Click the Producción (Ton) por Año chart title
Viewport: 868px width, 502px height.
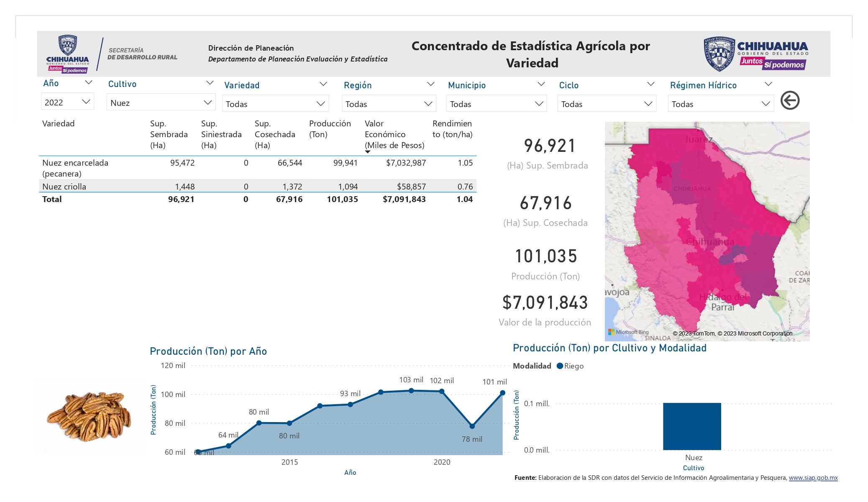[x=208, y=351]
